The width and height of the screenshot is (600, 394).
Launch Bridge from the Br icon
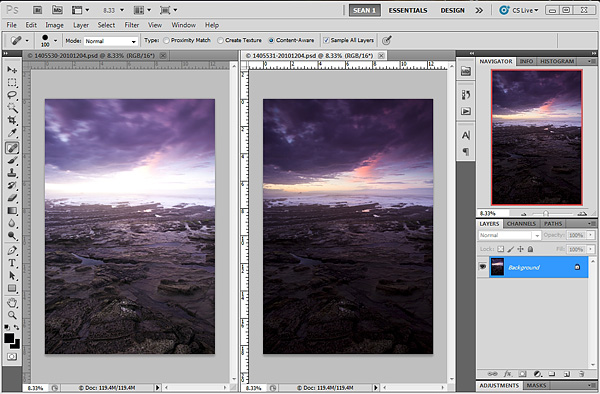tap(38, 10)
